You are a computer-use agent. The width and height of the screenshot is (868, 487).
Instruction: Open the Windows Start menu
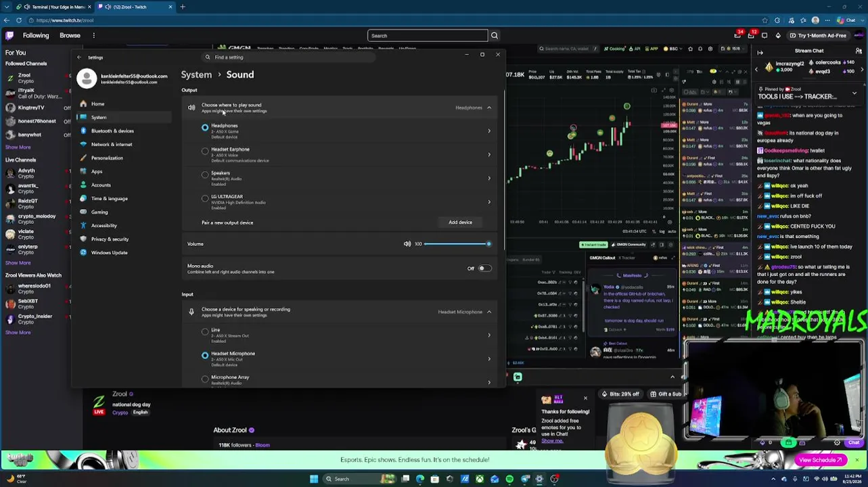pos(314,479)
